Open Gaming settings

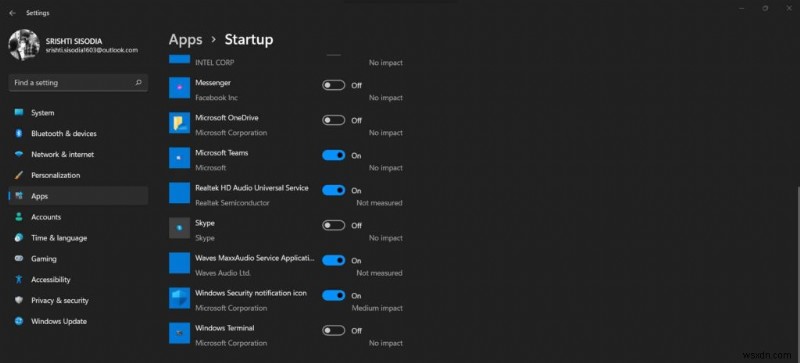(78, 259)
